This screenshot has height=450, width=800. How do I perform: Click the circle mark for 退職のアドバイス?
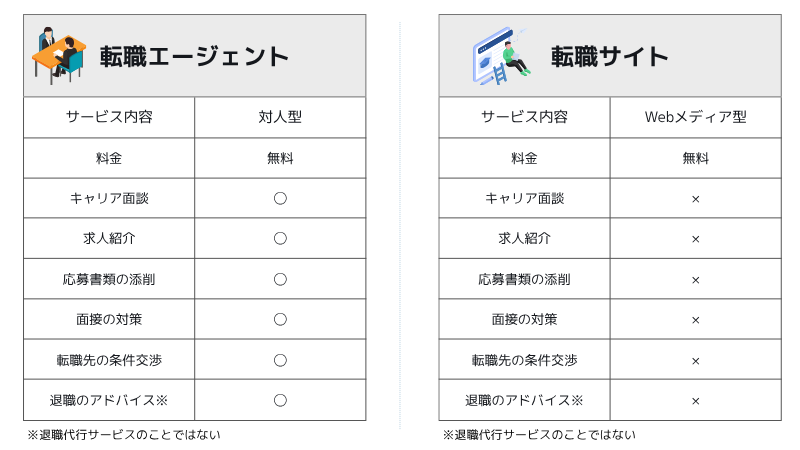pyautogui.click(x=280, y=400)
